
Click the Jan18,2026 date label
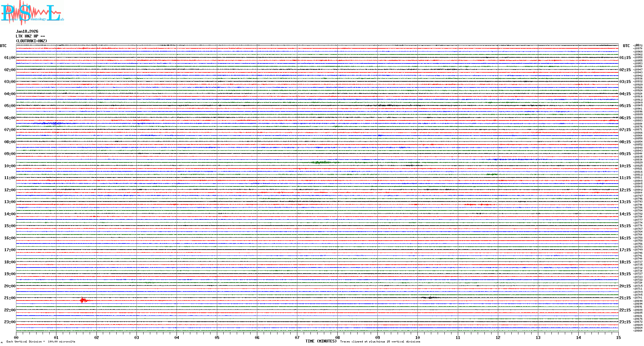pyautogui.click(x=27, y=31)
